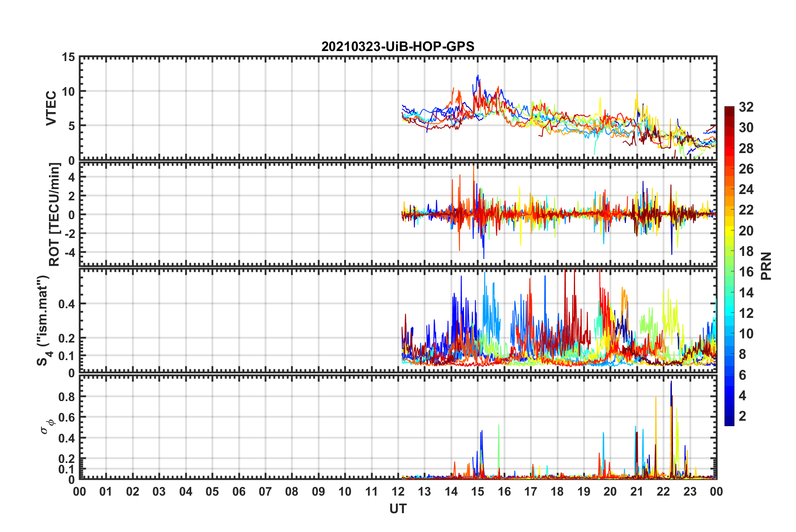Click ROT axis tick label -2
This screenshot has height=532, width=796.
point(69,234)
